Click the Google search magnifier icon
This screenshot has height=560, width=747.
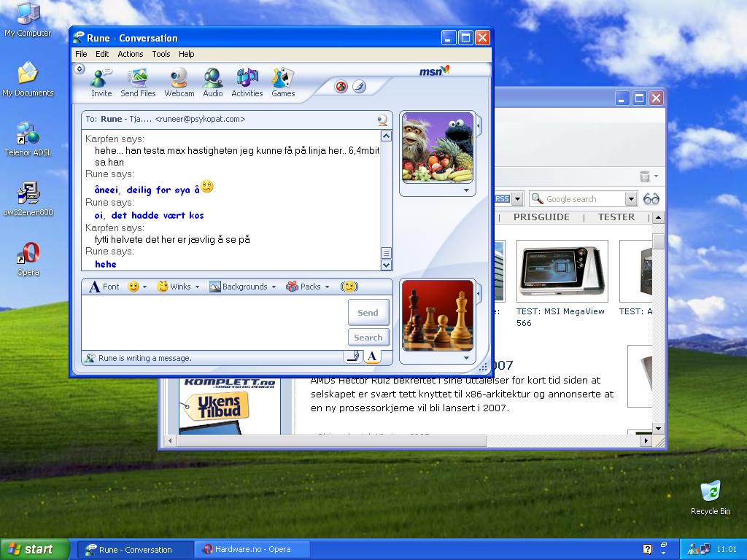pyautogui.click(x=537, y=198)
